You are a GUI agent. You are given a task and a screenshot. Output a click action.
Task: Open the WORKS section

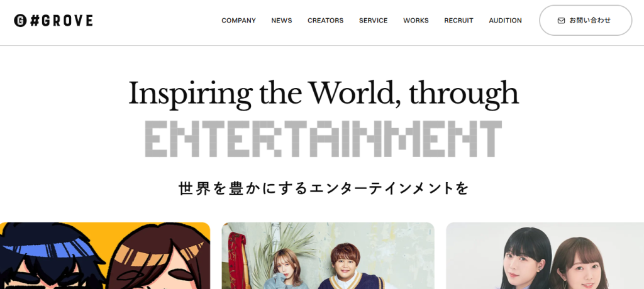pyautogui.click(x=416, y=21)
